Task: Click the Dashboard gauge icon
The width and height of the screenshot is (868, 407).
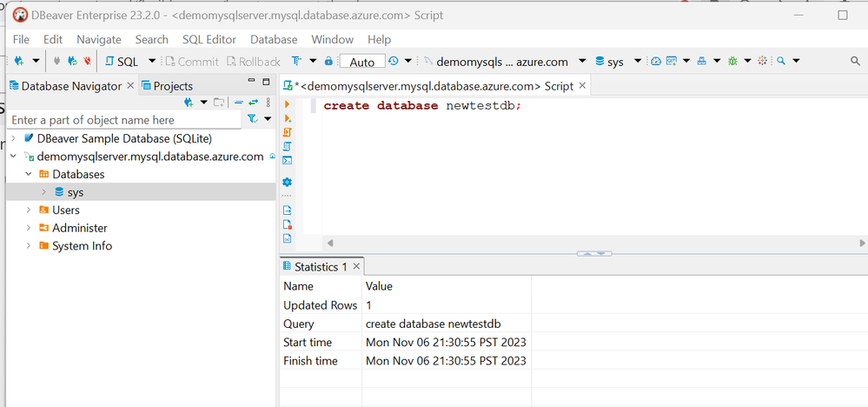Action: (656, 61)
